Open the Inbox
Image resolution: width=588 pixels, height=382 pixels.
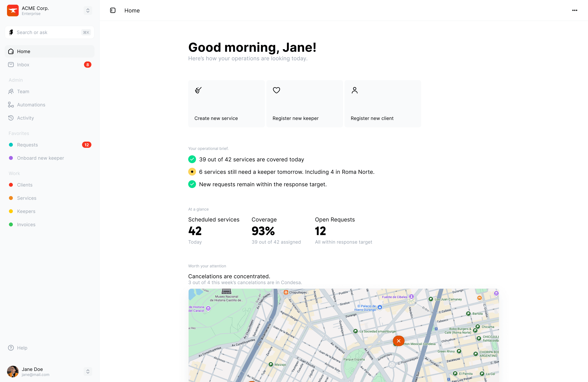pyautogui.click(x=49, y=65)
